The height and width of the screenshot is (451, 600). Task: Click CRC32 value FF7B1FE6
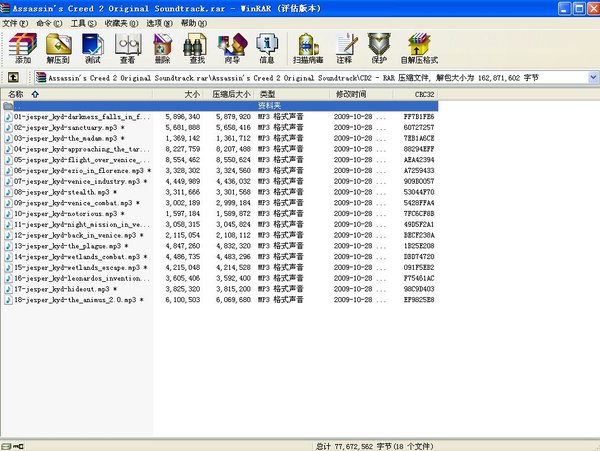(x=419, y=117)
